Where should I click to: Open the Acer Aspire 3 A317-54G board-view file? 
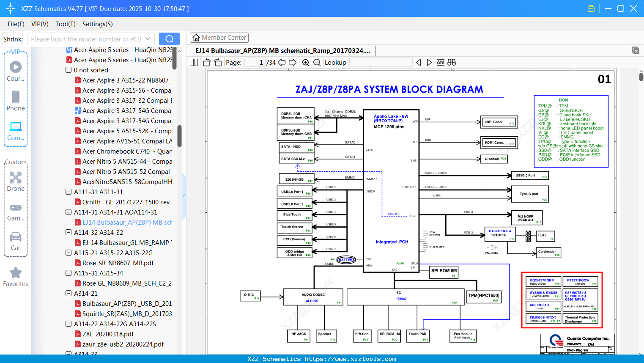click(123, 111)
